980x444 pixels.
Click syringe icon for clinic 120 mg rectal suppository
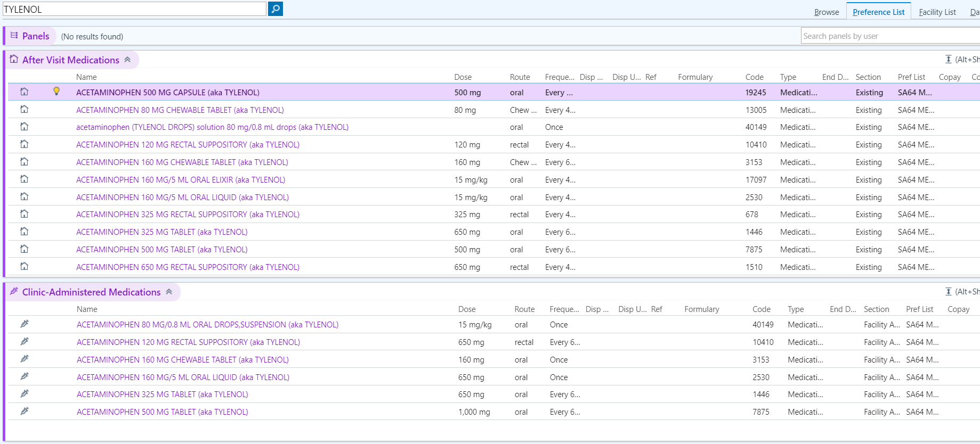(x=25, y=341)
